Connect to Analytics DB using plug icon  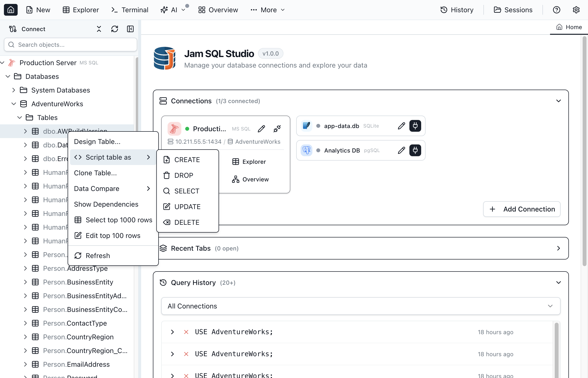(x=415, y=150)
